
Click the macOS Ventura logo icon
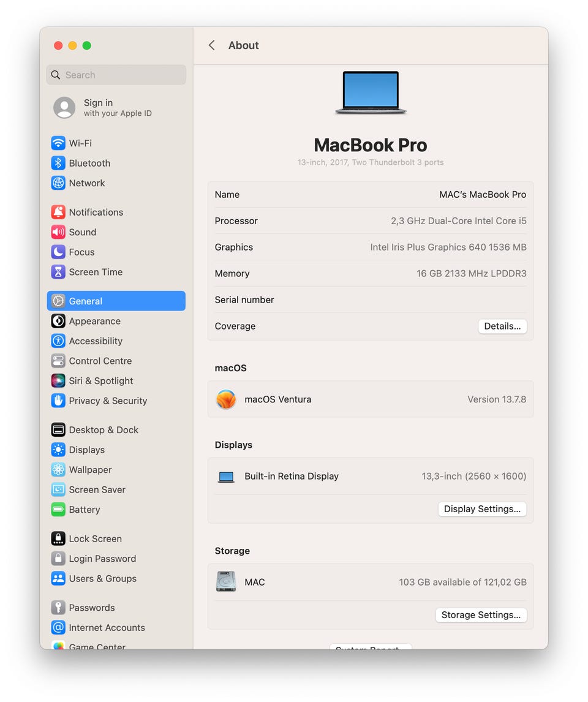226,399
